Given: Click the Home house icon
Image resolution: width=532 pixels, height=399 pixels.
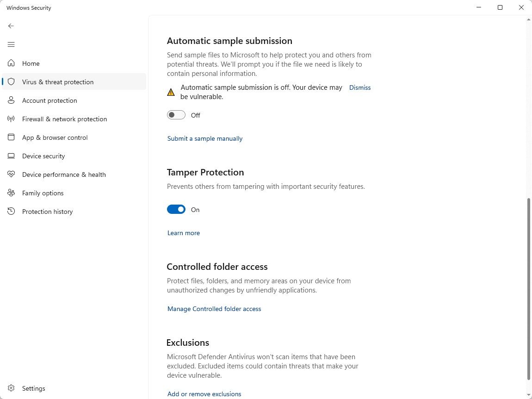Looking at the screenshot, I should (11, 63).
